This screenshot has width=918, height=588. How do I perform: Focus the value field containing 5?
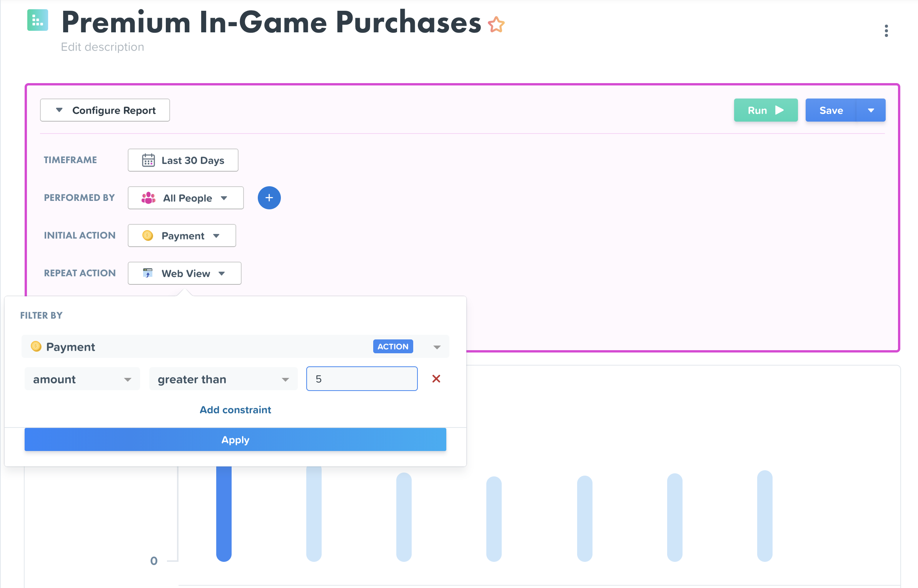point(362,379)
